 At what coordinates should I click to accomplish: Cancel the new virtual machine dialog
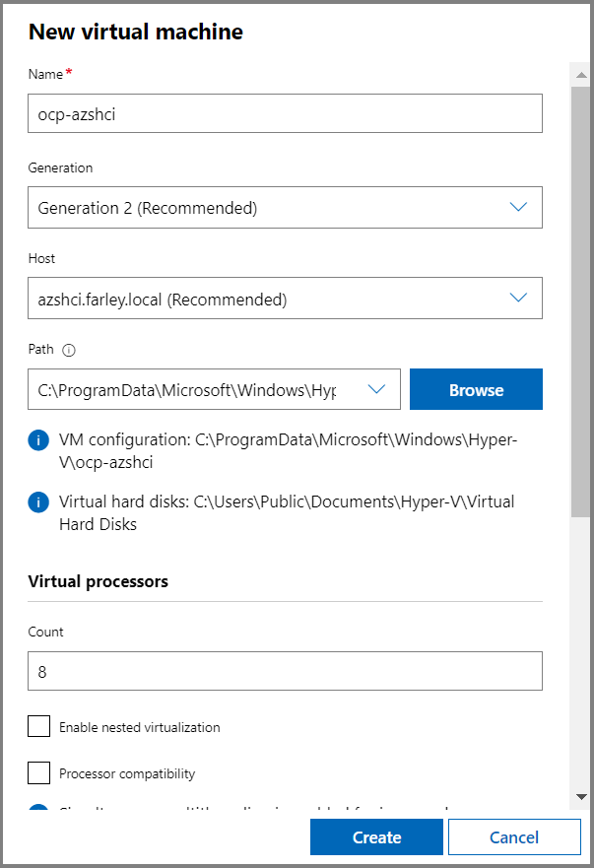coord(514,836)
